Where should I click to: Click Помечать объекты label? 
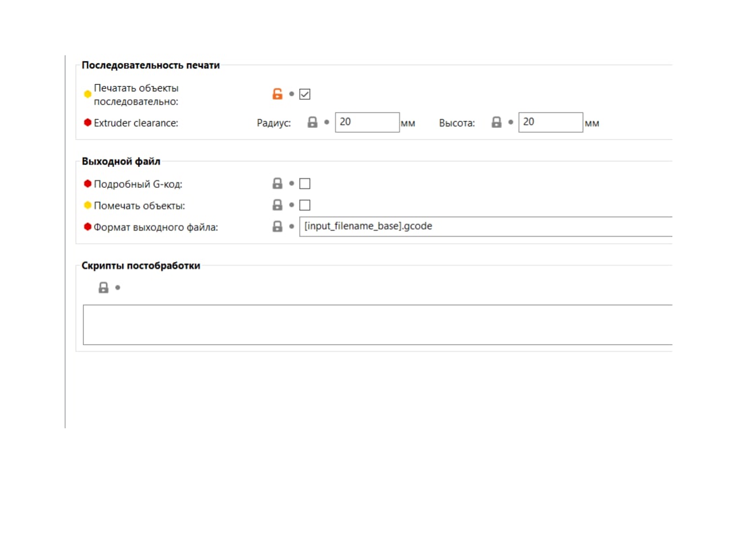[139, 206]
